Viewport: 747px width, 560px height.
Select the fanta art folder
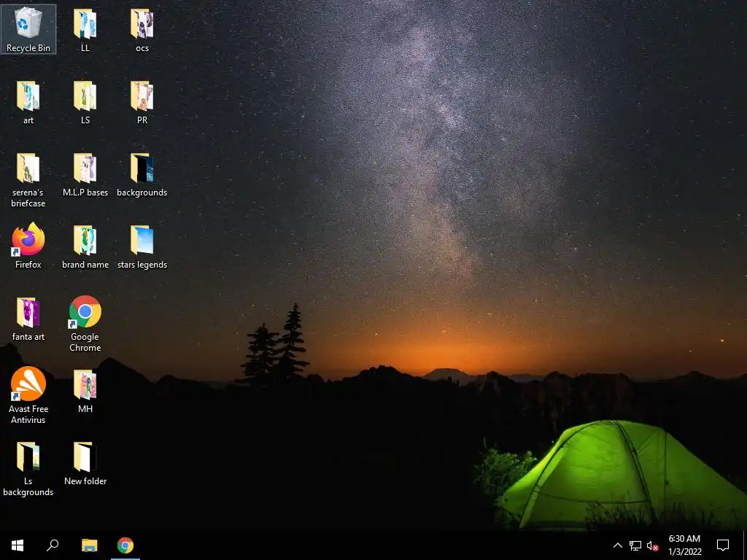coord(28,318)
